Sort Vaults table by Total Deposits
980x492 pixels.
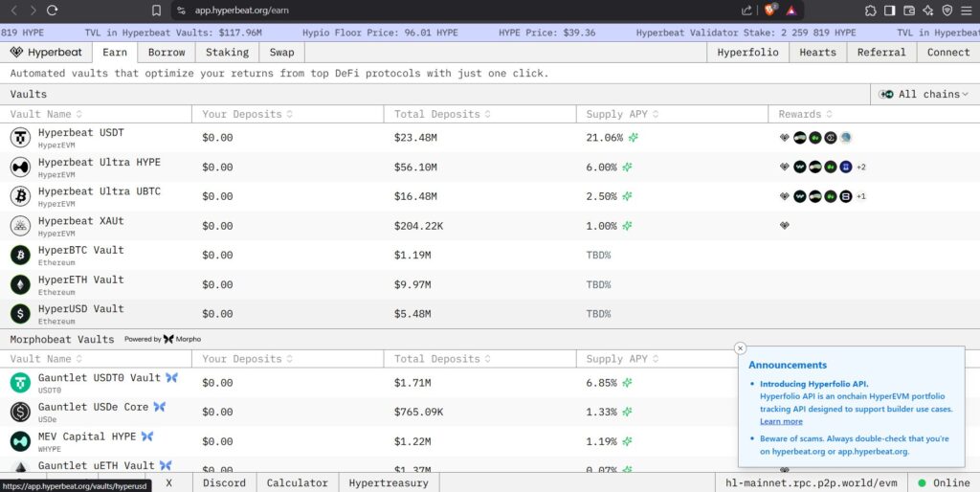(x=442, y=115)
